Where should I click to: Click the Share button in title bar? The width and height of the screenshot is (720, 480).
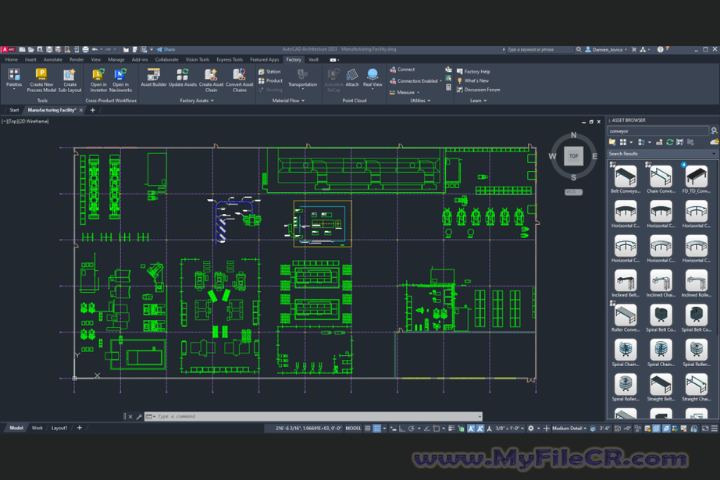pyautogui.click(x=166, y=50)
